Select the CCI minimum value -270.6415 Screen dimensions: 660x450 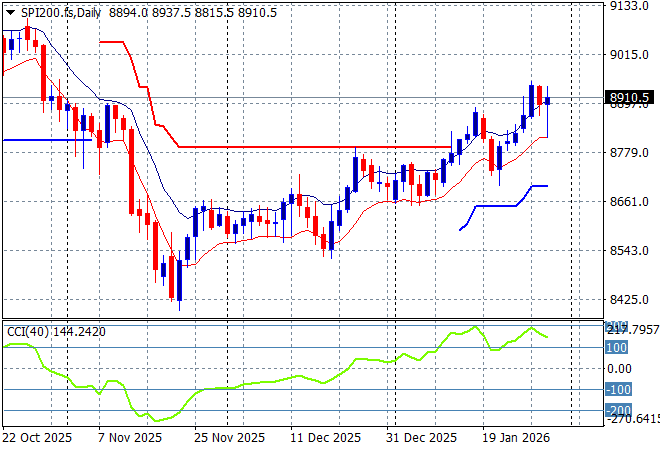pyautogui.click(x=633, y=419)
